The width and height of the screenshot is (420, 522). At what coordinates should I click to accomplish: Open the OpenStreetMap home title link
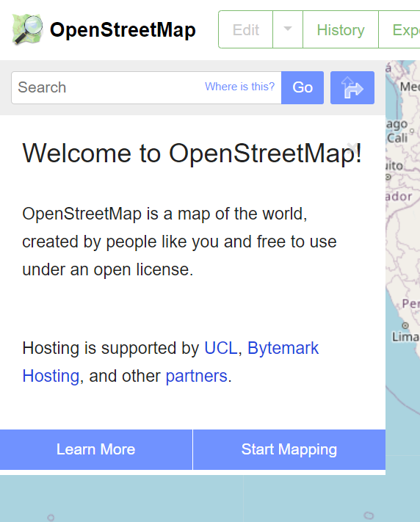pos(123,29)
